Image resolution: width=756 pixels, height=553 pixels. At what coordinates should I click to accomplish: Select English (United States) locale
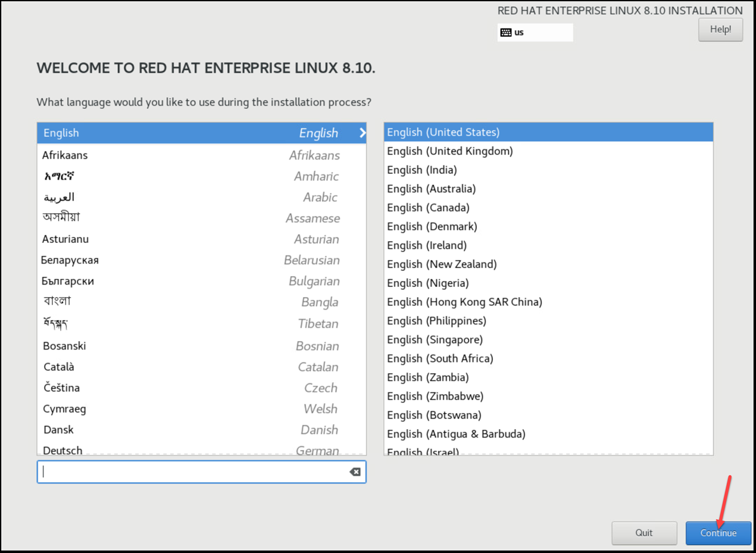[x=443, y=132]
